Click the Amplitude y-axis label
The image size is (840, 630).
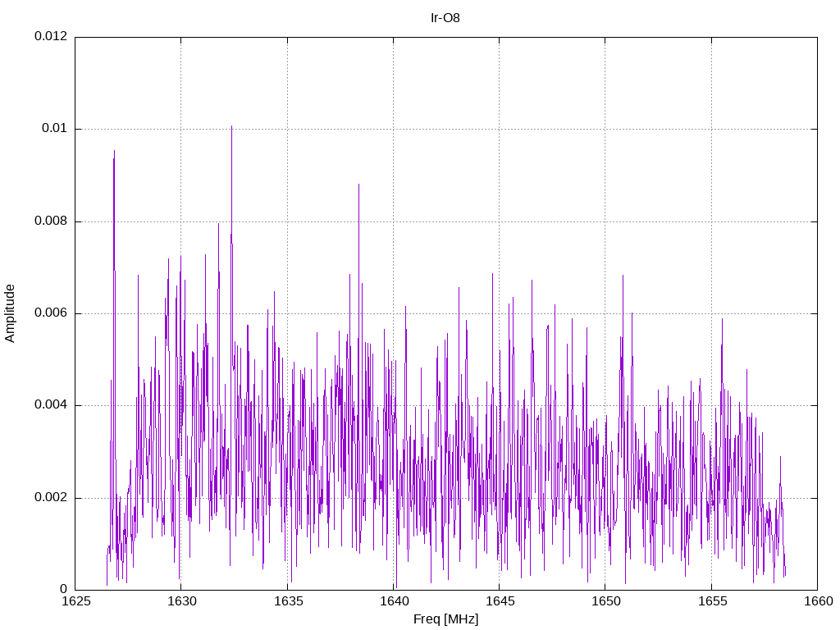click(x=10, y=313)
